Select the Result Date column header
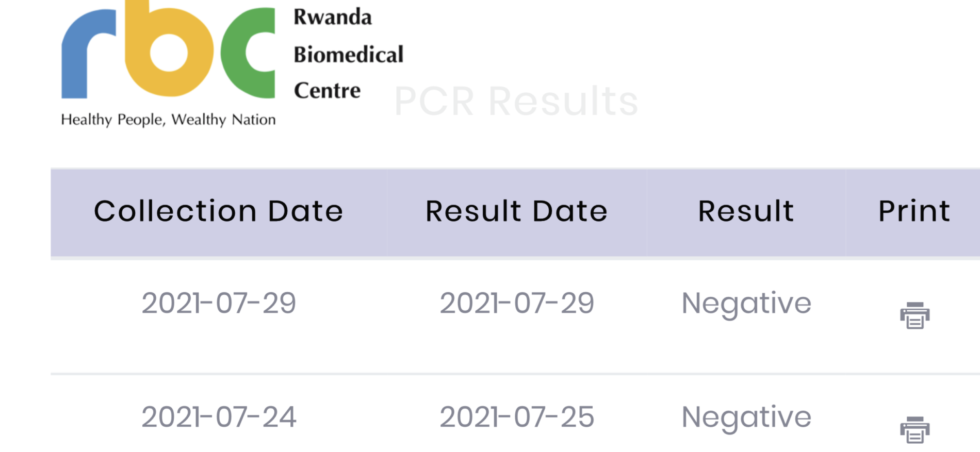The width and height of the screenshot is (980, 452). coord(516,212)
